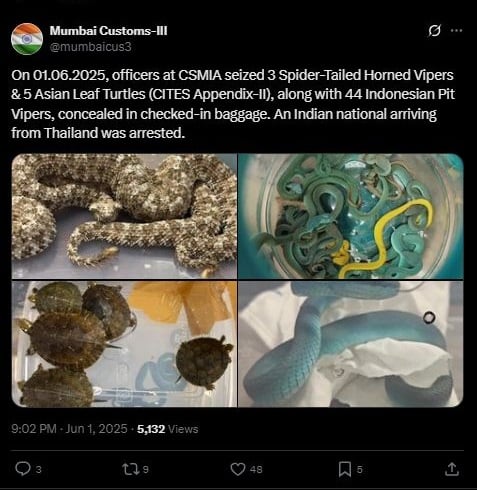Screen dimensions: 477x490
Task: Open the Mumbai Customs-III display name
Action: pos(108,31)
